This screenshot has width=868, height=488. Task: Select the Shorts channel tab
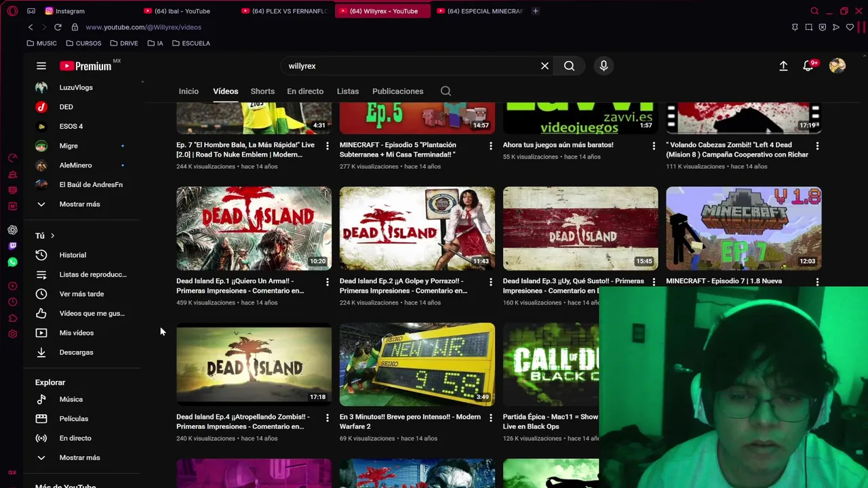tap(262, 91)
